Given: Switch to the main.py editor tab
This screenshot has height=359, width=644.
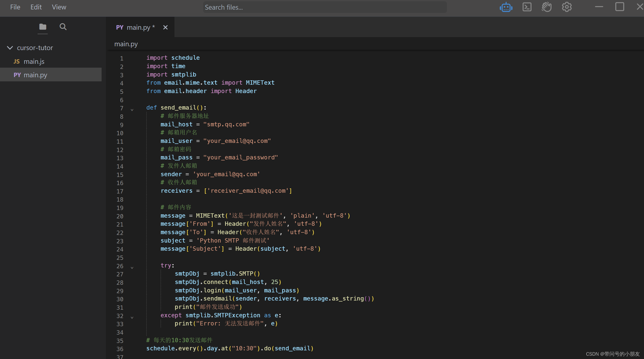Looking at the screenshot, I should pyautogui.click(x=140, y=27).
